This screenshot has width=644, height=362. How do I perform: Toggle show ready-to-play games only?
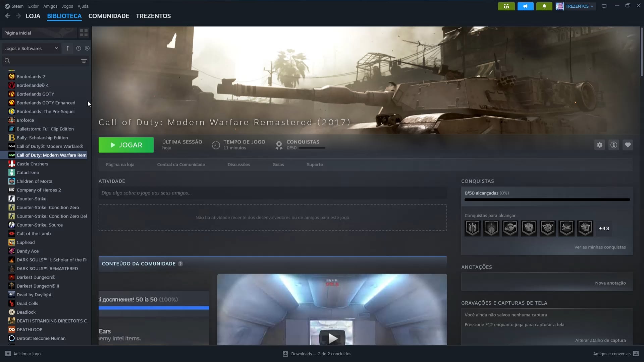(x=87, y=48)
